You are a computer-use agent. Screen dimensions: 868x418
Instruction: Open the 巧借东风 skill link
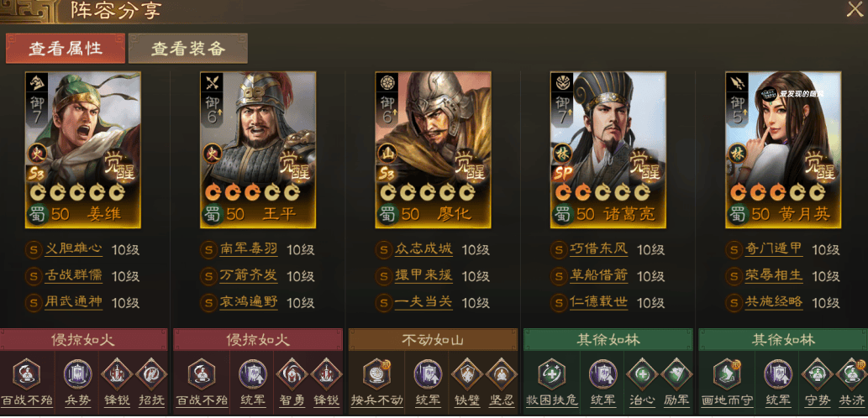click(598, 248)
